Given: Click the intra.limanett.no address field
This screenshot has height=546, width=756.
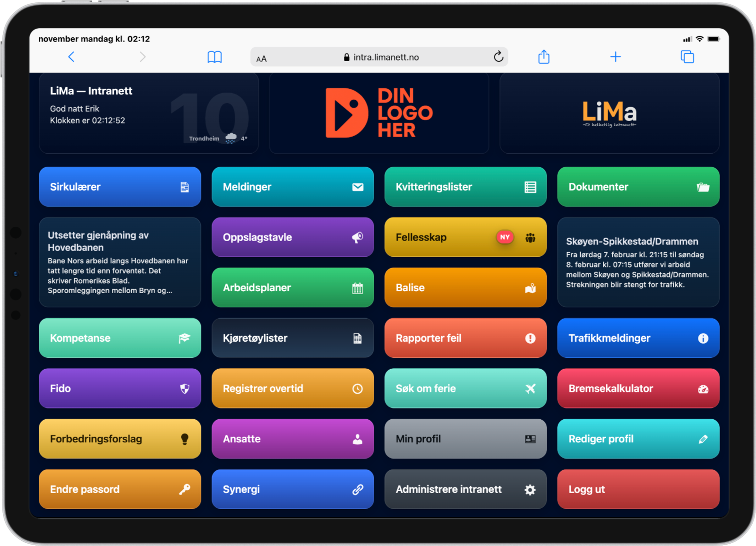Looking at the screenshot, I should click(x=381, y=57).
